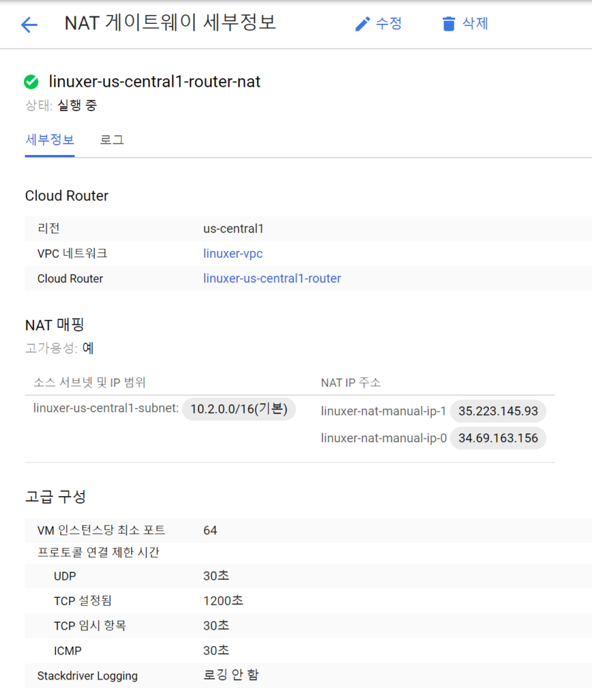Click the Stackdriver Logging value 로깅 안 함
The image size is (592, 700).
coord(230,675)
